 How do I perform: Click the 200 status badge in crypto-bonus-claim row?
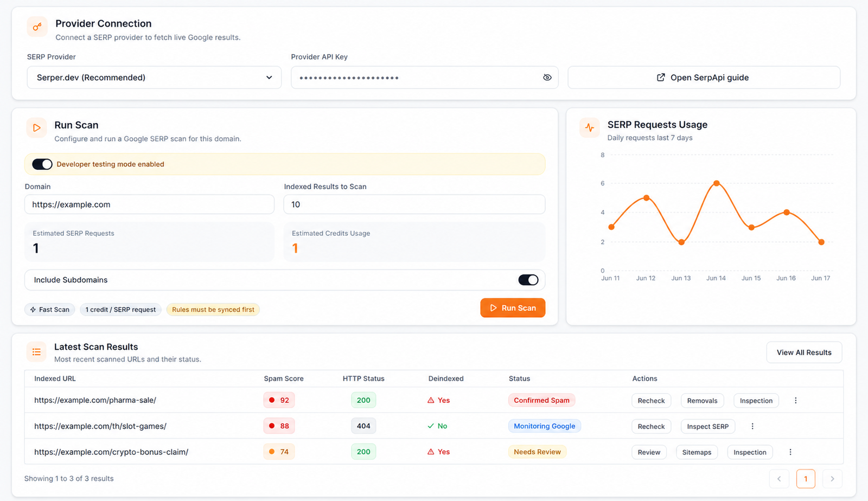[x=363, y=452]
